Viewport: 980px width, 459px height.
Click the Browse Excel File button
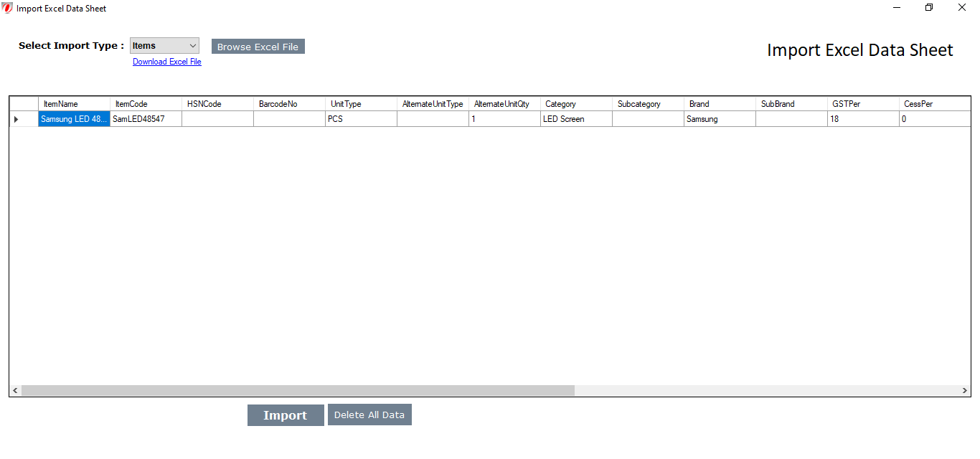(x=258, y=47)
